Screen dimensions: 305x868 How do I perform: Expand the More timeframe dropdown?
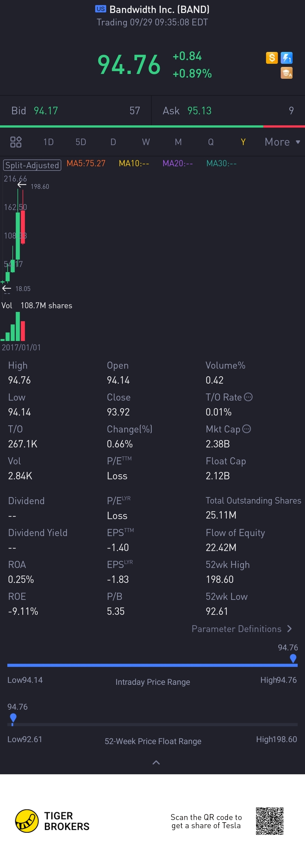(282, 142)
